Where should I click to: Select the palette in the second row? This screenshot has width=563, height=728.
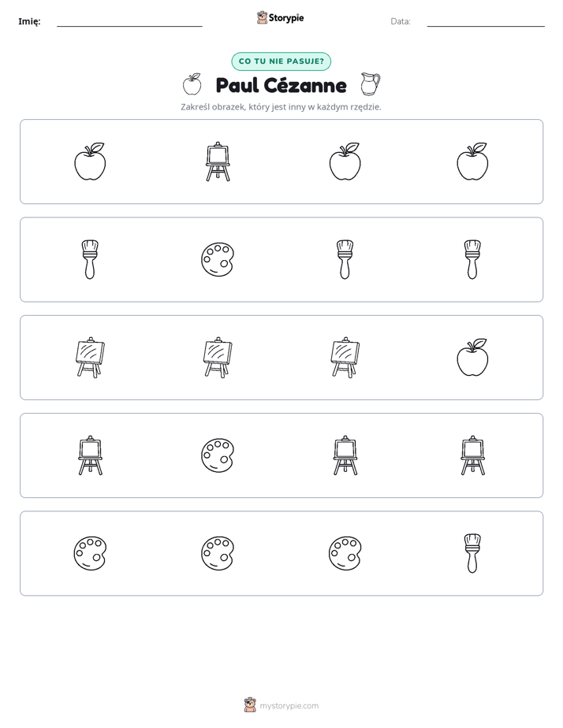click(x=218, y=259)
